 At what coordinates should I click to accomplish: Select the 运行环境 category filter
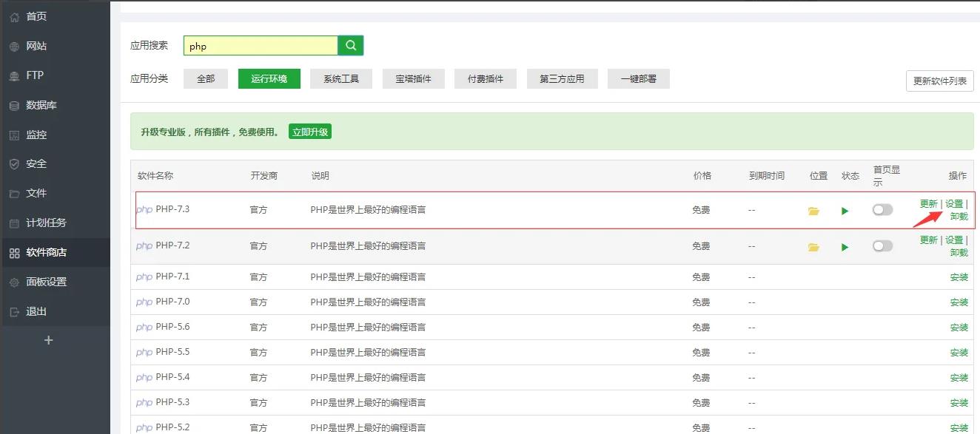click(269, 78)
